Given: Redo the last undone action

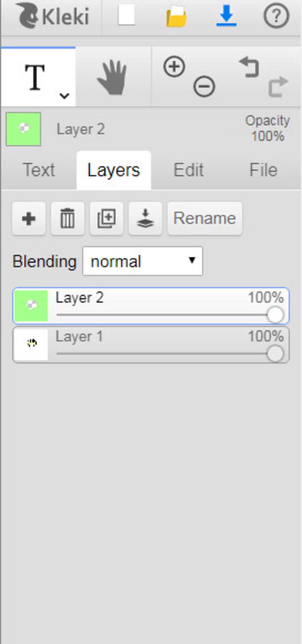Looking at the screenshot, I should (x=278, y=86).
